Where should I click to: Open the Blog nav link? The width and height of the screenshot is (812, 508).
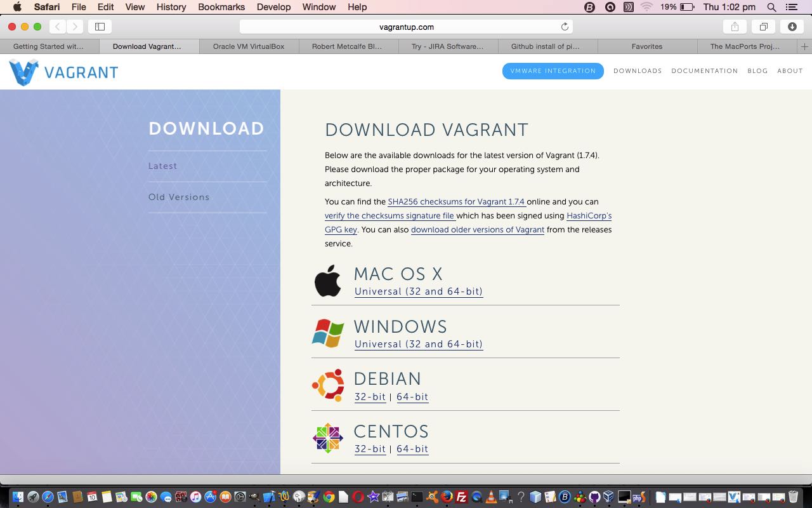(x=757, y=71)
